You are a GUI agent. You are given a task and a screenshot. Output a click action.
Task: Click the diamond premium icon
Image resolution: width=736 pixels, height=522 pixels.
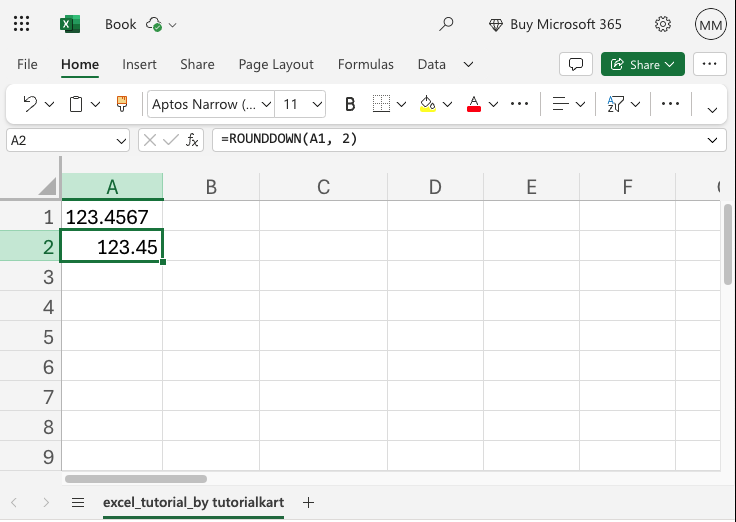tap(496, 24)
